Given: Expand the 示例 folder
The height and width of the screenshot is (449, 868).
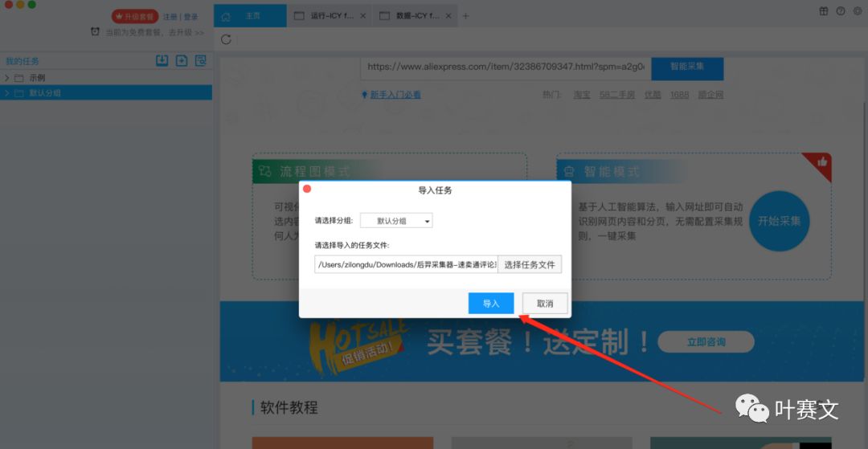Looking at the screenshot, I should [x=6, y=78].
